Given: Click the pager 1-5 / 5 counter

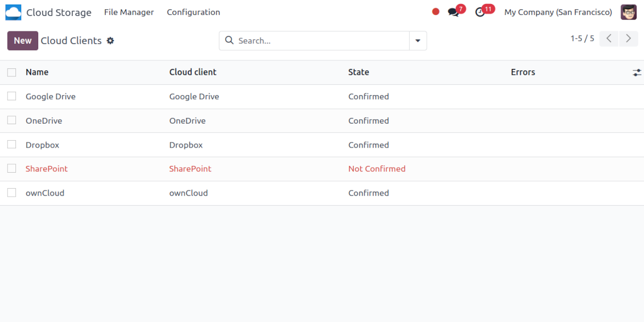Looking at the screenshot, I should point(582,39).
